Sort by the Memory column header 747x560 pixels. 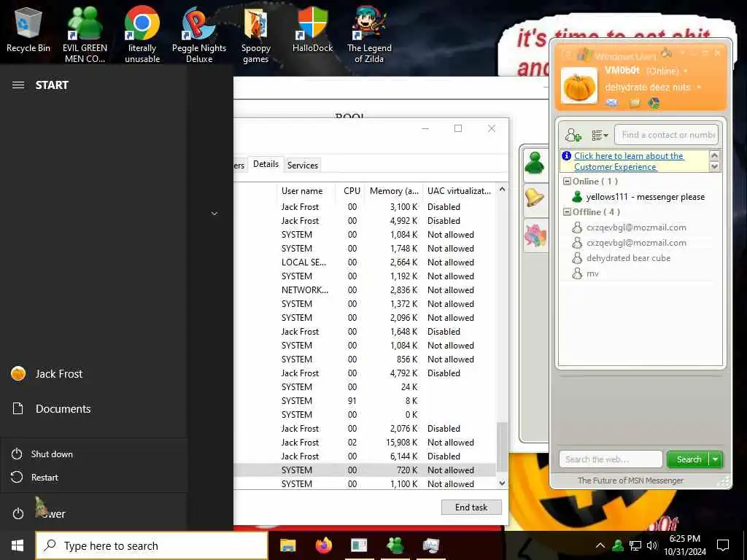tap(394, 191)
